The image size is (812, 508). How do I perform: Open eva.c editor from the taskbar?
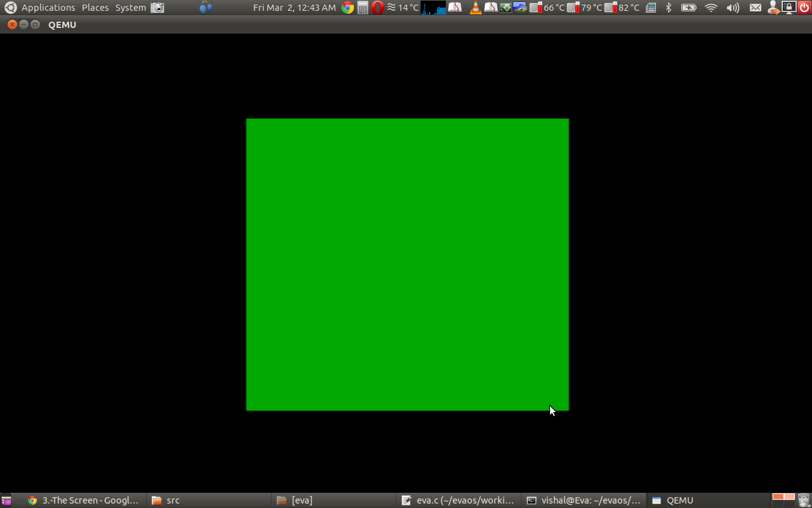[x=458, y=500]
